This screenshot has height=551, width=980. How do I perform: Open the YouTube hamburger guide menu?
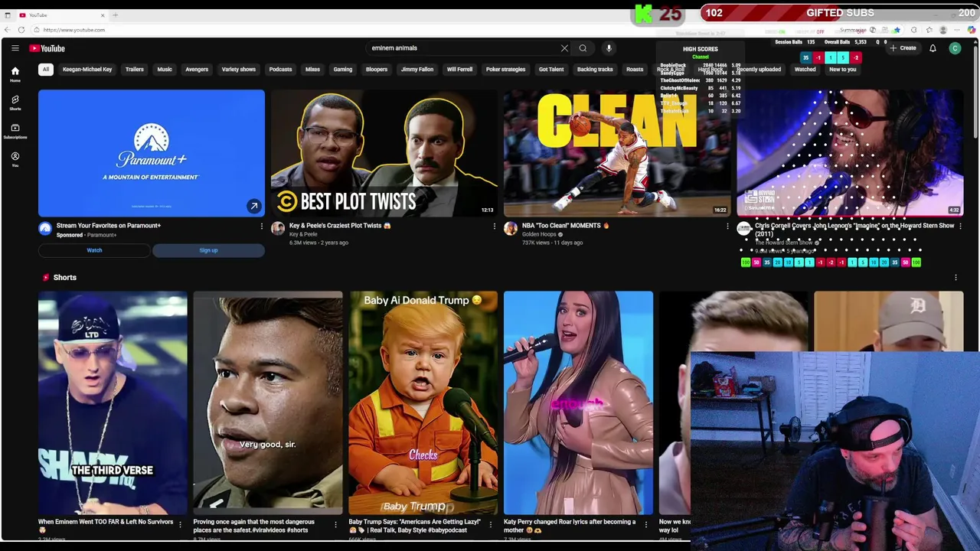[x=15, y=48]
